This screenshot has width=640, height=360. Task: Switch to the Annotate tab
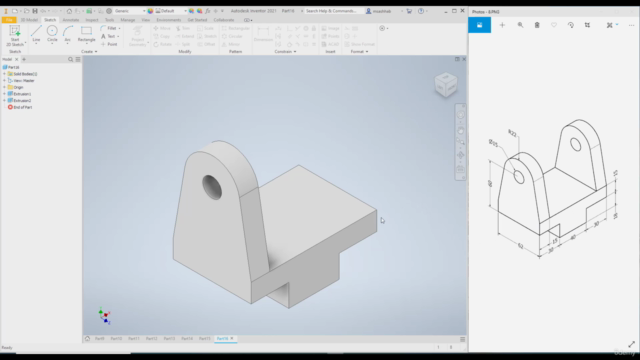[71, 20]
